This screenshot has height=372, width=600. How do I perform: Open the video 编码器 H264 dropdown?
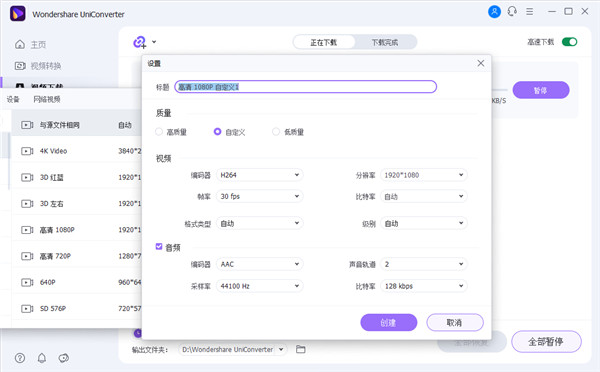pos(259,175)
